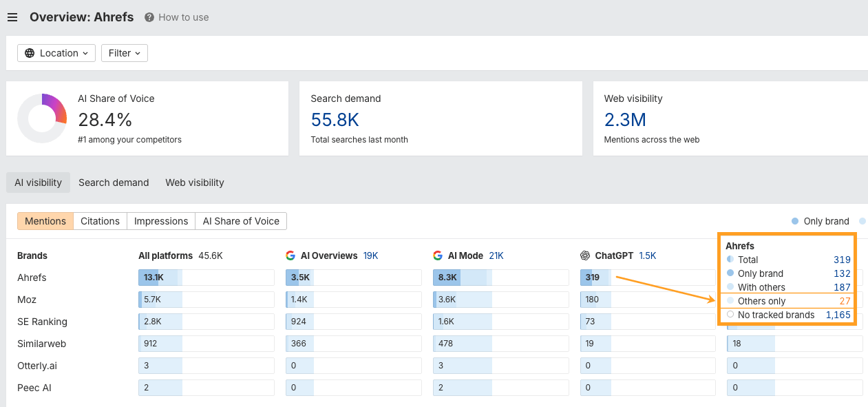Open the Citations tab
The height and width of the screenshot is (407, 868).
[100, 221]
